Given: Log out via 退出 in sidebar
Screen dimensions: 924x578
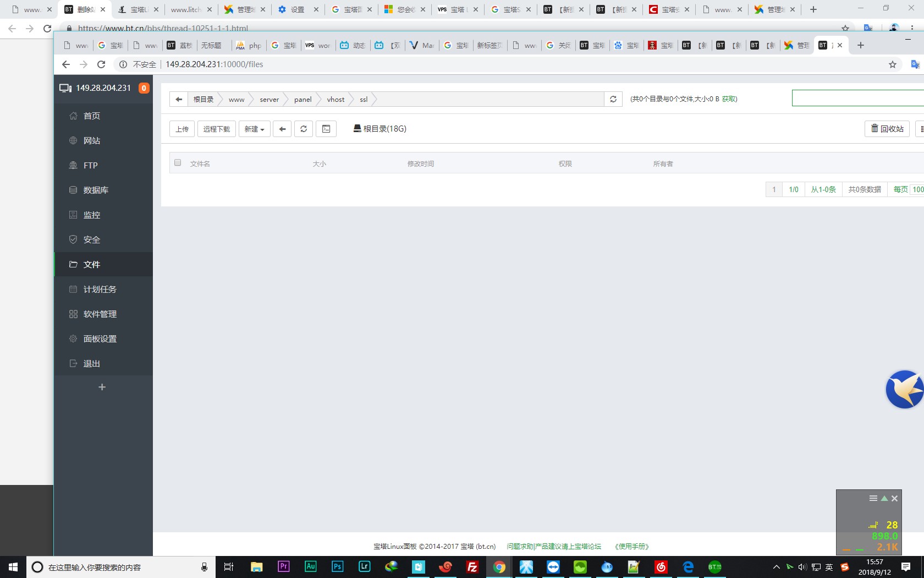Looking at the screenshot, I should pos(103,363).
